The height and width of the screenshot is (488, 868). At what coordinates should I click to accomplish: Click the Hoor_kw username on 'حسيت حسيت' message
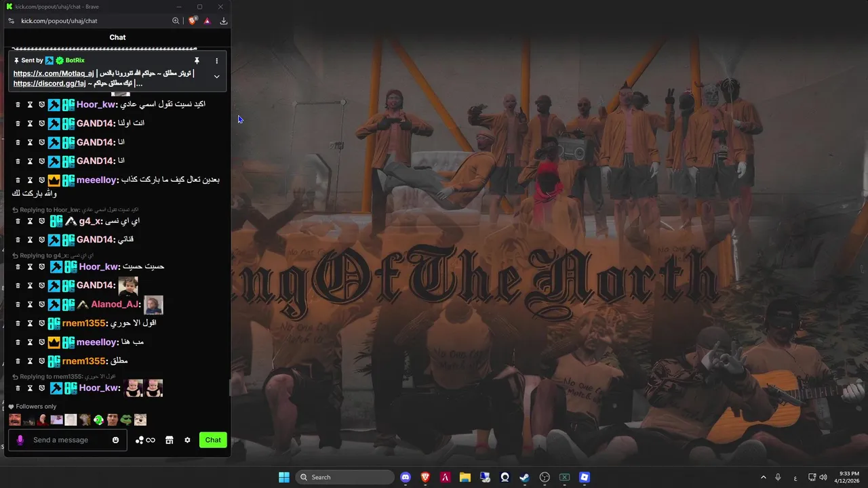pos(99,267)
